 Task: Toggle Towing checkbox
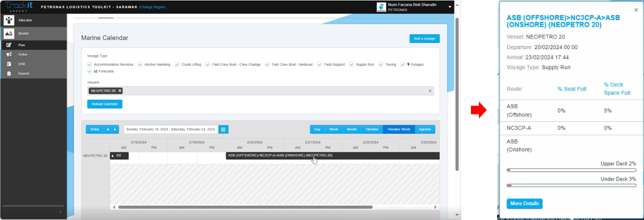click(x=381, y=65)
